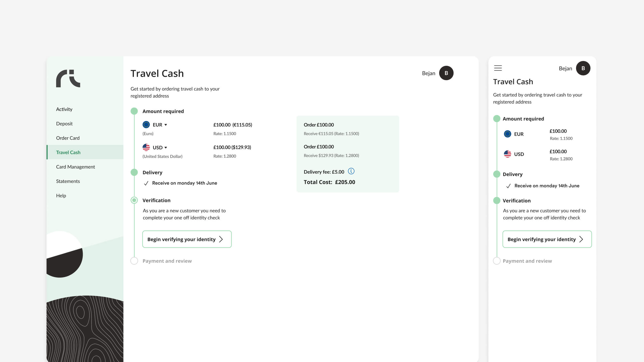Click the logo in the sidebar

[x=68, y=78]
